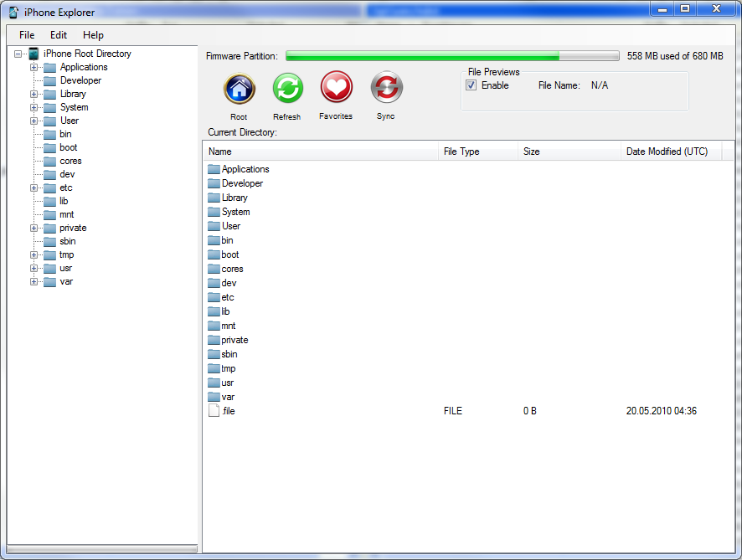742x560 pixels.
Task: Click folder icon beside Applications in file list
Action: [x=214, y=169]
